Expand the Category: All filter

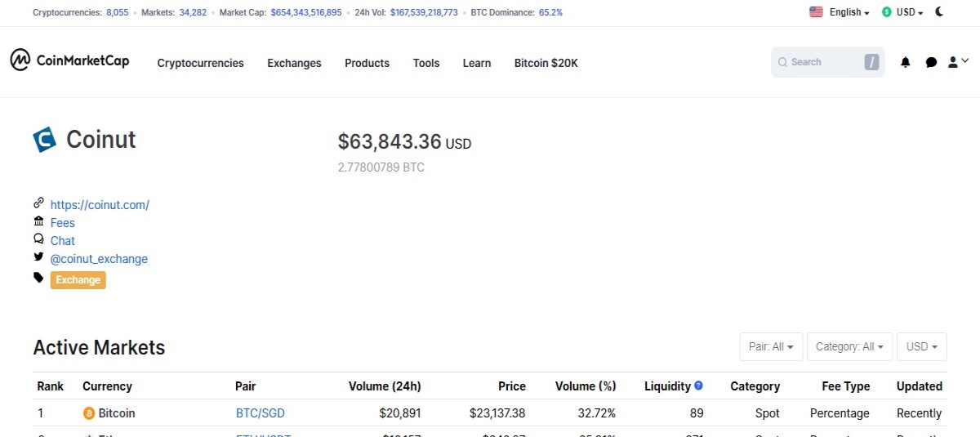click(x=849, y=346)
